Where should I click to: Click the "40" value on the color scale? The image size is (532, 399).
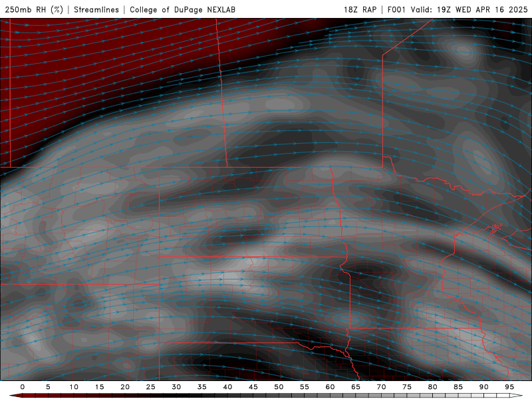coord(227,387)
